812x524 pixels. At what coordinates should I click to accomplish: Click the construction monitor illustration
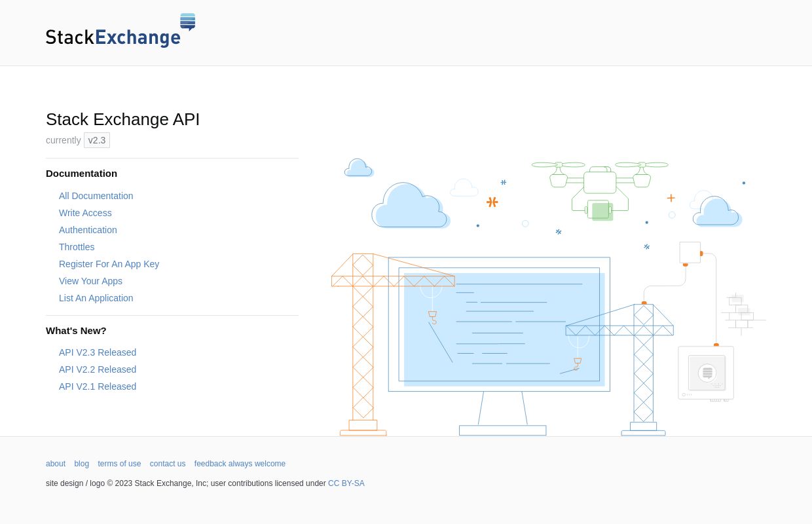pyautogui.click(x=549, y=297)
